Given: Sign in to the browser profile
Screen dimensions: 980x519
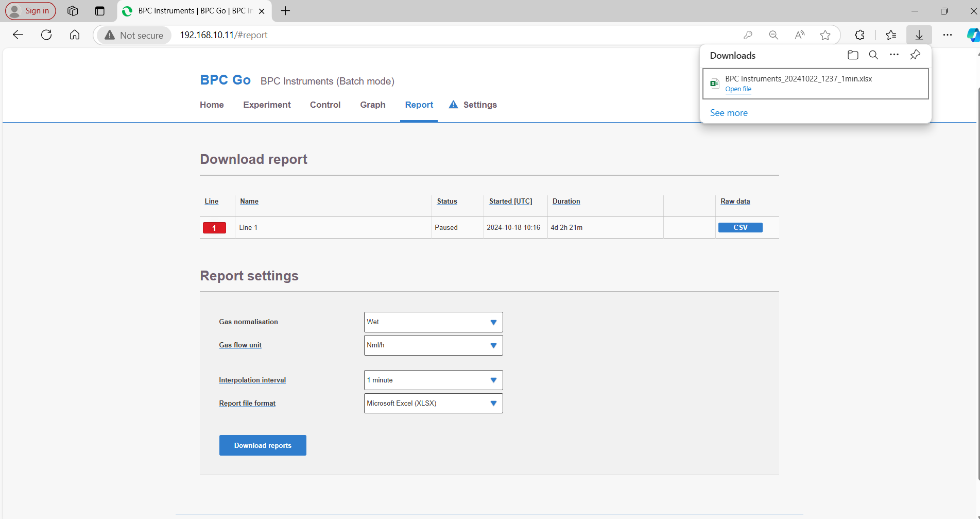Looking at the screenshot, I should (30, 11).
